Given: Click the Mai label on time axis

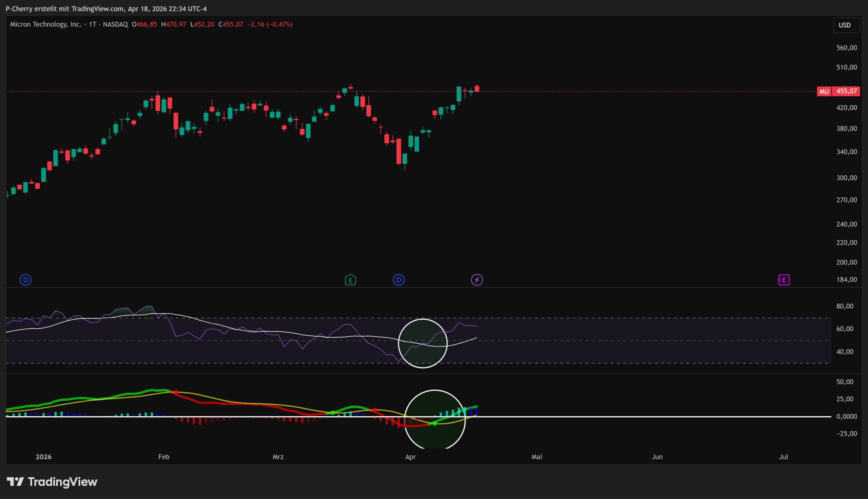Looking at the screenshot, I should point(537,457).
